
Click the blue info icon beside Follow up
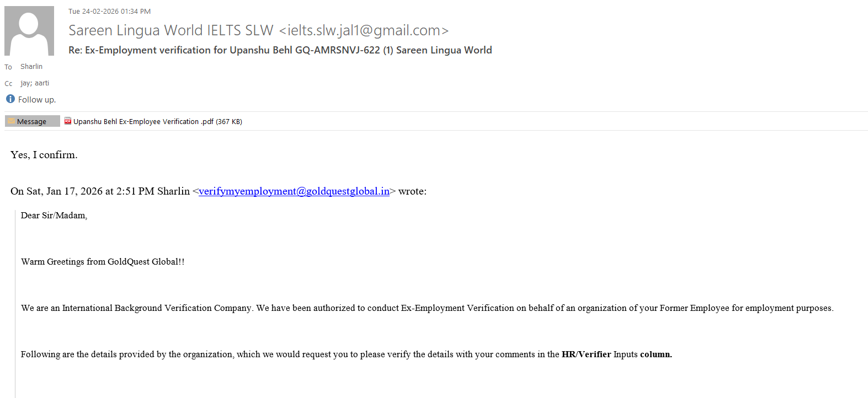(10, 99)
